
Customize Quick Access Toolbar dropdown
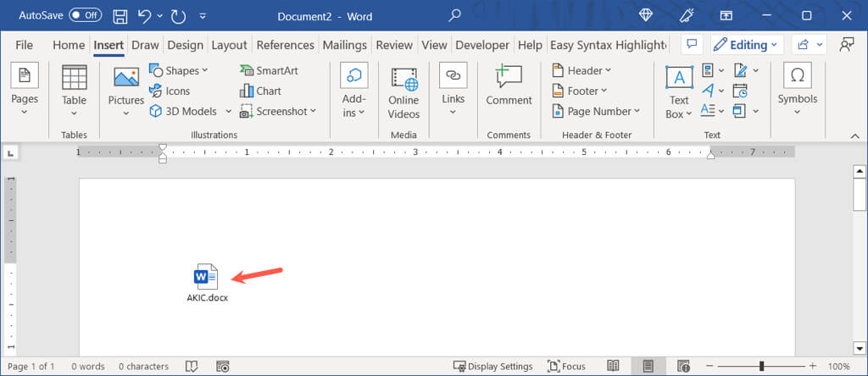[203, 16]
